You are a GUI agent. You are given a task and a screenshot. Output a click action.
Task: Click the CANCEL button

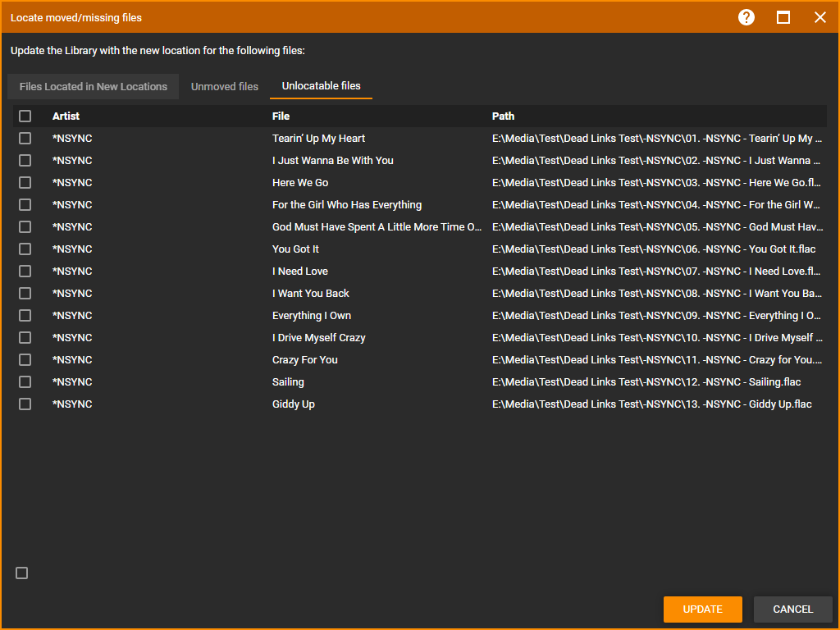792,609
